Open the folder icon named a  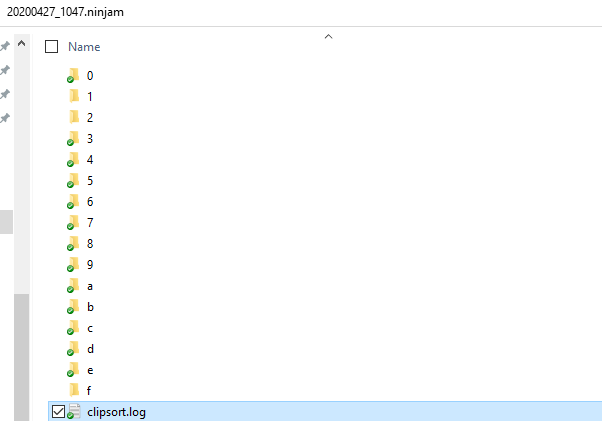click(73, 285)
